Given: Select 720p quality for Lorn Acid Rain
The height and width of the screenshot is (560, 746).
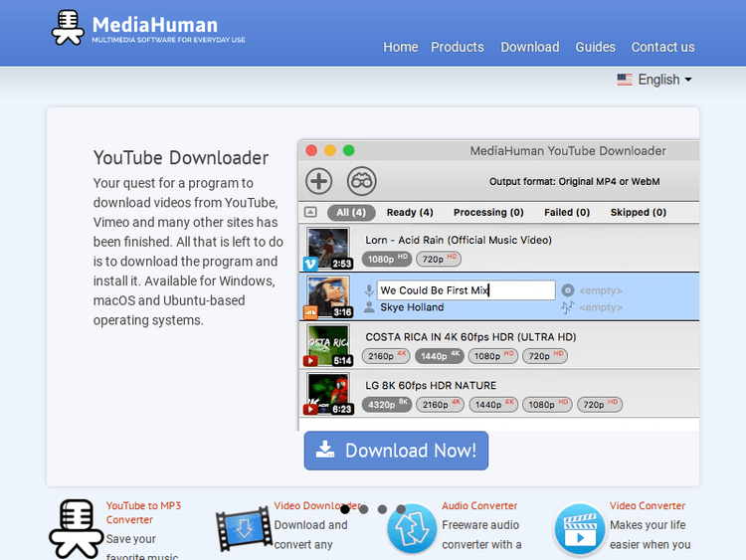Looking at the screenshot, I should point(439,259).
